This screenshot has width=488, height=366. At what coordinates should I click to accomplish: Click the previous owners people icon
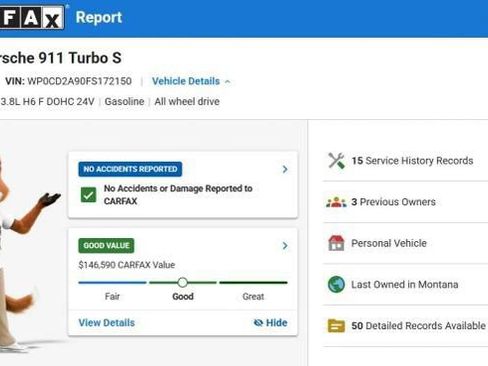(x=336, y=202)
